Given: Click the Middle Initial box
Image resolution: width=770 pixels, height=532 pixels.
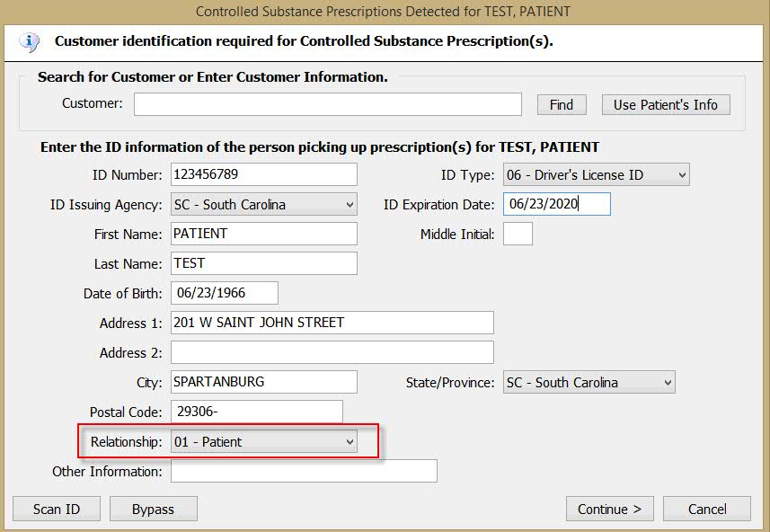Looking at the screenshot, I should [518, 234].
